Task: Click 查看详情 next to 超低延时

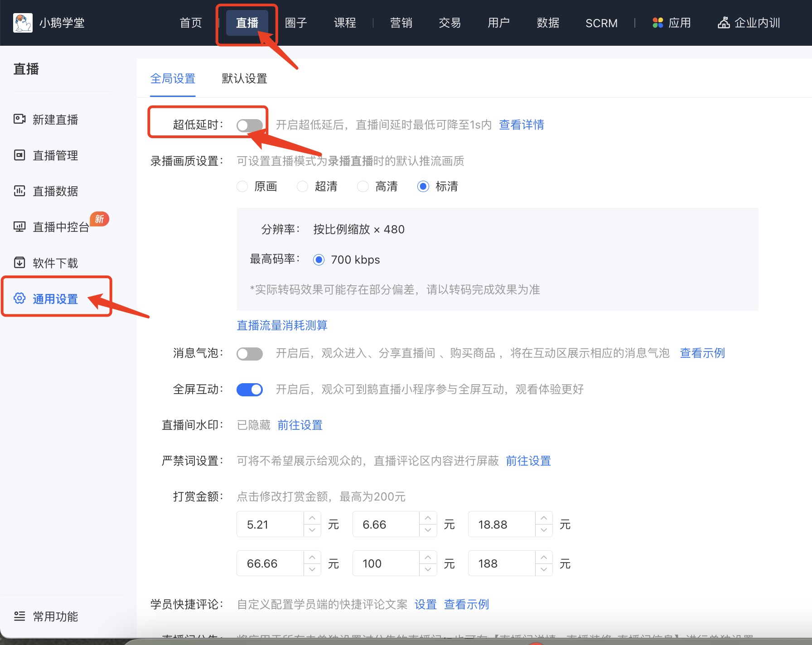Action: pos(522,125)
